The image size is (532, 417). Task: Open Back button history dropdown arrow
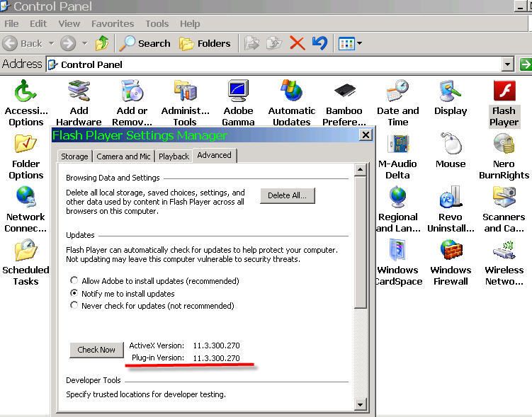(51, 43)
